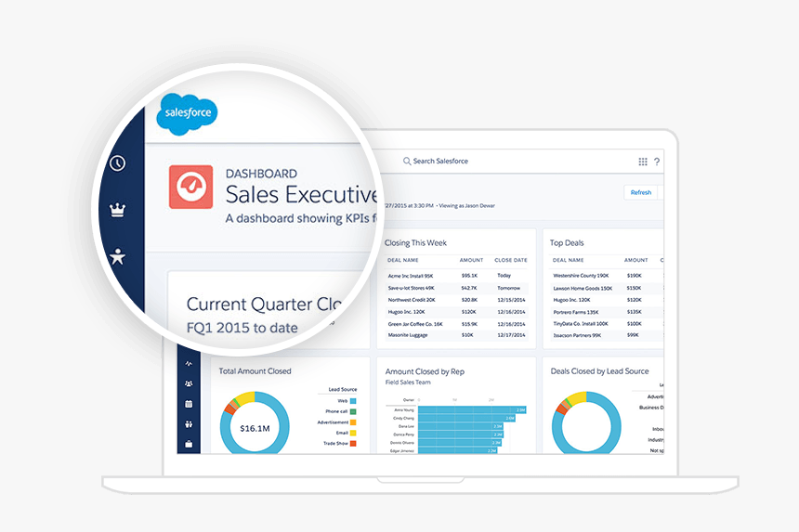799x532 pixels.
Task: Select the Email legend swatch
Action: click(353, 433)
